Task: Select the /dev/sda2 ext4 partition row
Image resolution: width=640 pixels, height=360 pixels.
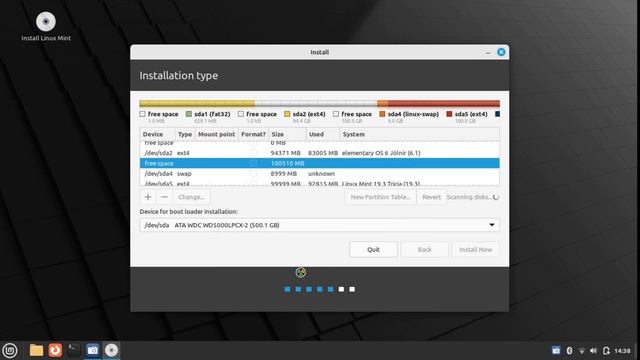Action: pos(320,153)
